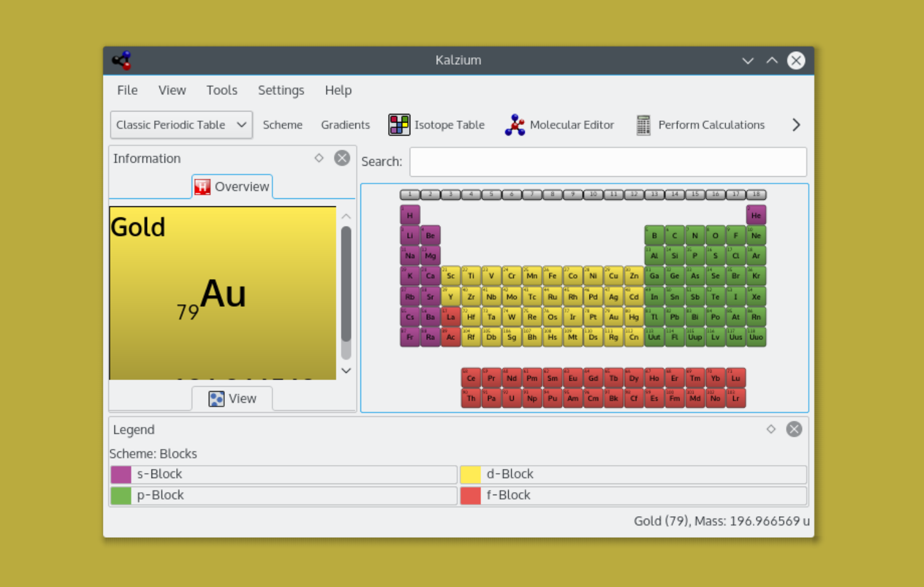The width and height of the screenshot is (924, 587).
Task: Float the Legend panel
Action: pos(771,429)
